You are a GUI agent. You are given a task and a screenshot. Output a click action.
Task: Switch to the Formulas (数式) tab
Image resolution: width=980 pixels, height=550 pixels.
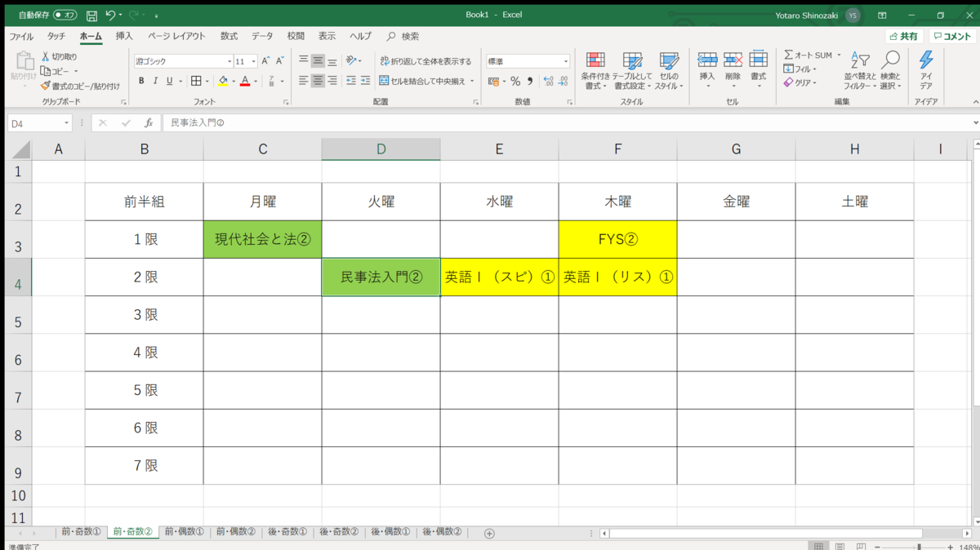point(229,37)
